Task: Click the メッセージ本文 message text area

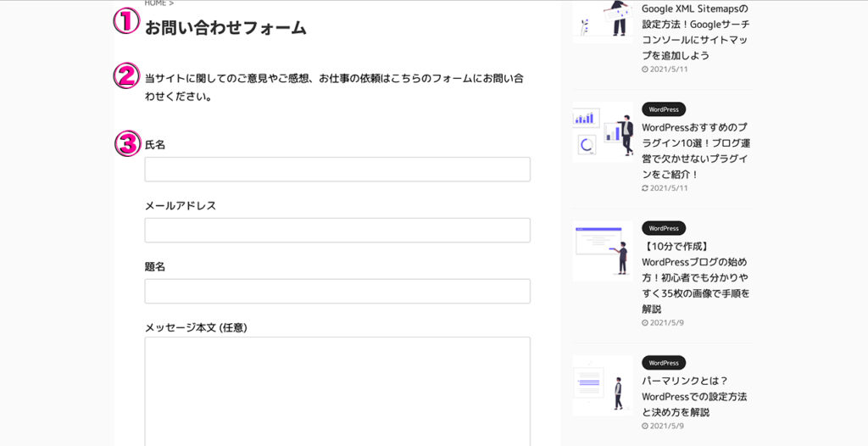Action: tap(337, 391)
